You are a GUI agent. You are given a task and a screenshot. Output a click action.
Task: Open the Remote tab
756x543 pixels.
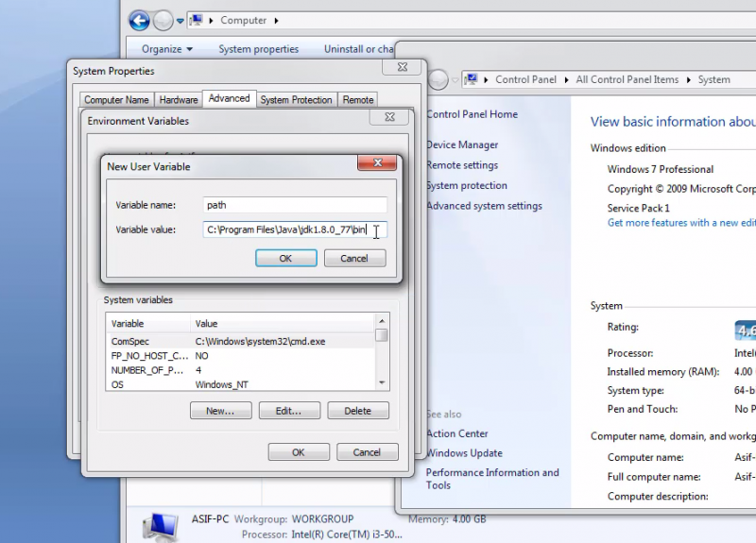358,100
